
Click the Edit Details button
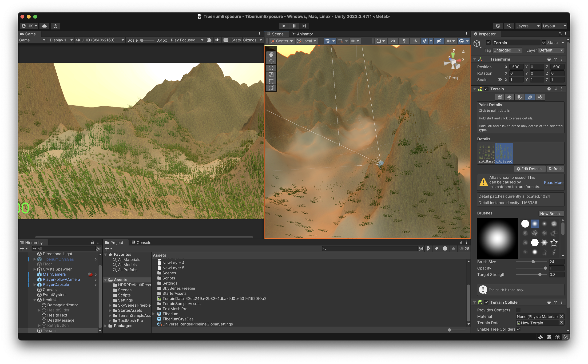click(x=530, y=169)
